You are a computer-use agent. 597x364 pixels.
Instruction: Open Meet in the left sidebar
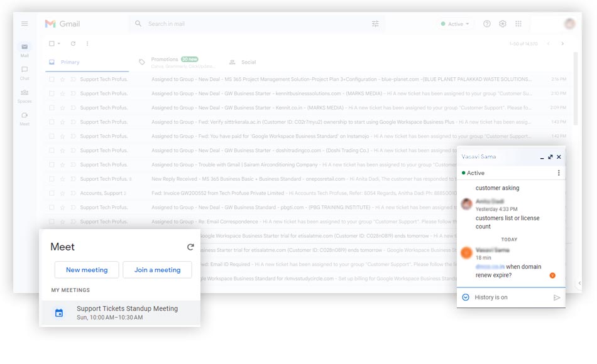(25, 118)
